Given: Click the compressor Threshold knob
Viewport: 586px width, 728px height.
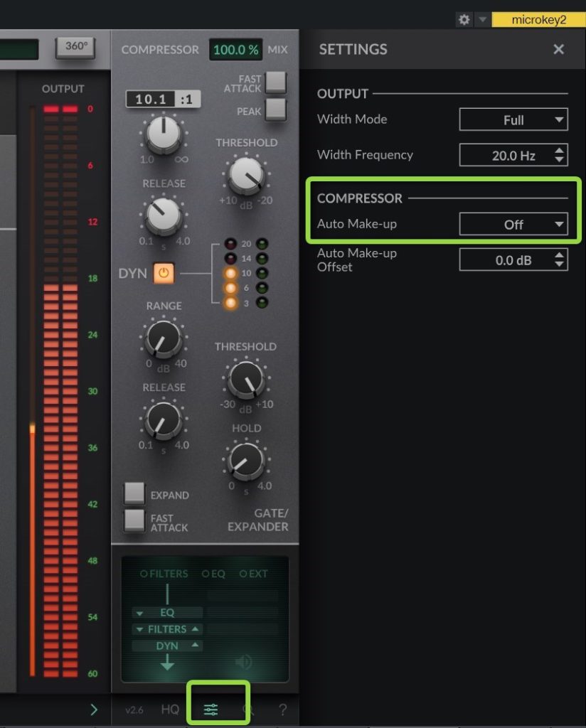Looking at the screenshot, I should pyautogui.click(x=245, y=175).
